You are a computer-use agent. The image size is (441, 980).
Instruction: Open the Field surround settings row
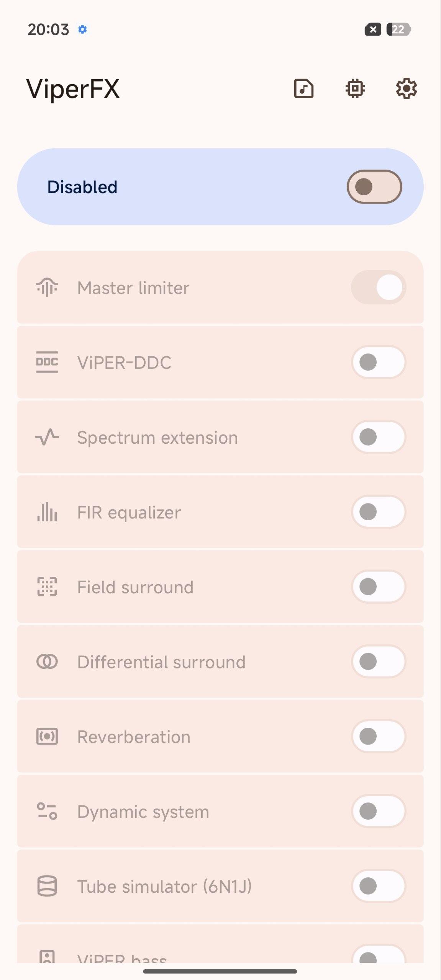192,587
